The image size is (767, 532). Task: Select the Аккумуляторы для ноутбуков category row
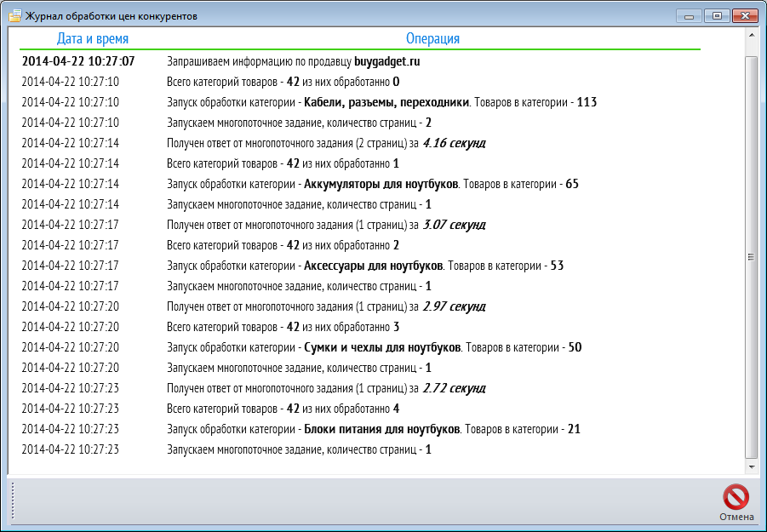pos(360,184)
